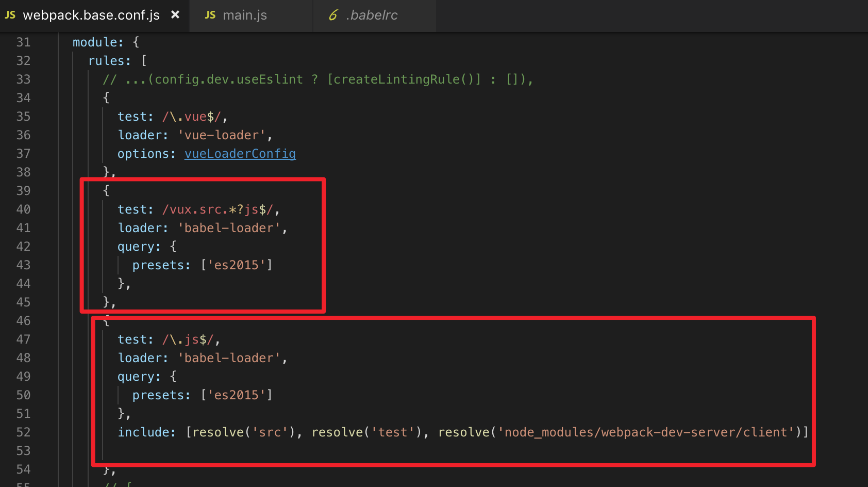This screenshot has height=487, width=868.
Task: Click 'babel-loader' string on line 48
Action: pos(229,358)
